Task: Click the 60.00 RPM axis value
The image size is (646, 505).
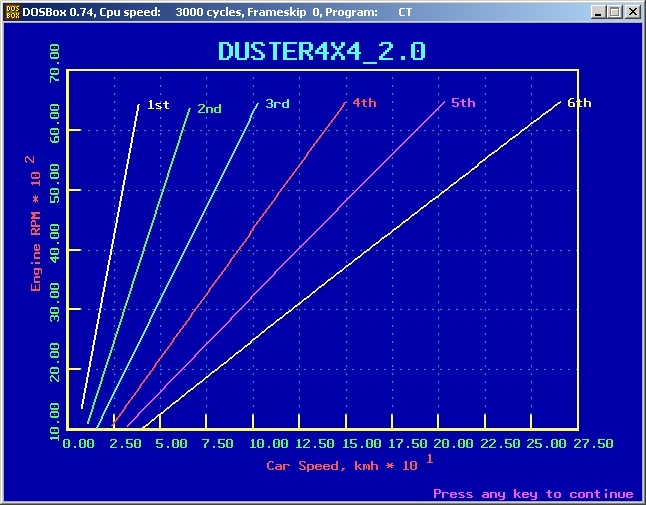Action: (54, 123)
